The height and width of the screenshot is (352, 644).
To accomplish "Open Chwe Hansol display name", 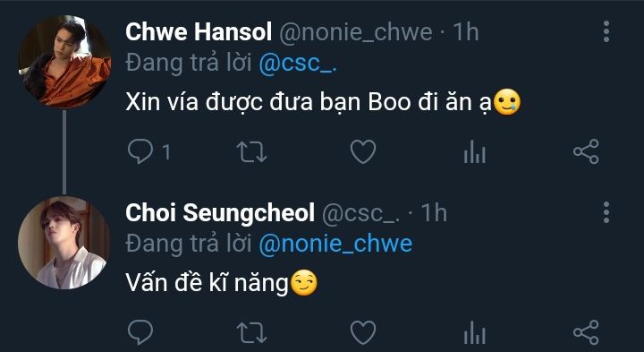I will 199,31.
